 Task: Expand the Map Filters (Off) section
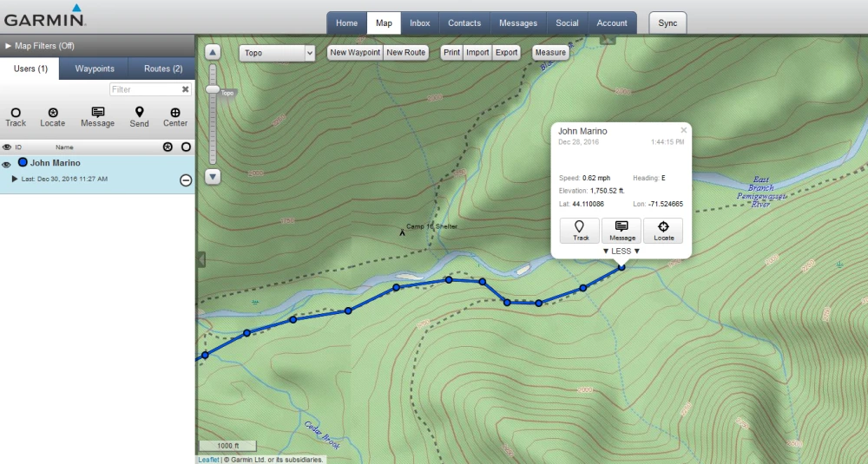click(9, 46)
